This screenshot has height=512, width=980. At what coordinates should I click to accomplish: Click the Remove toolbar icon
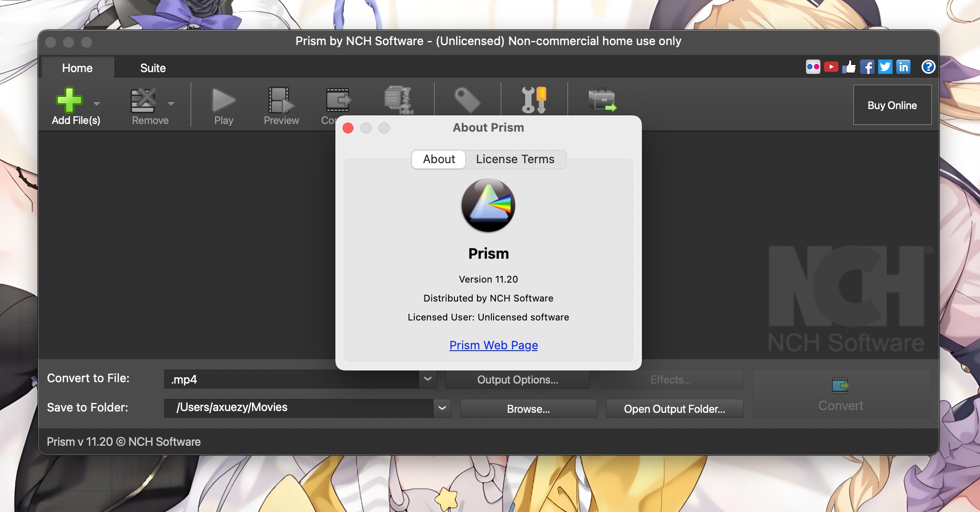tap(143, 100)
